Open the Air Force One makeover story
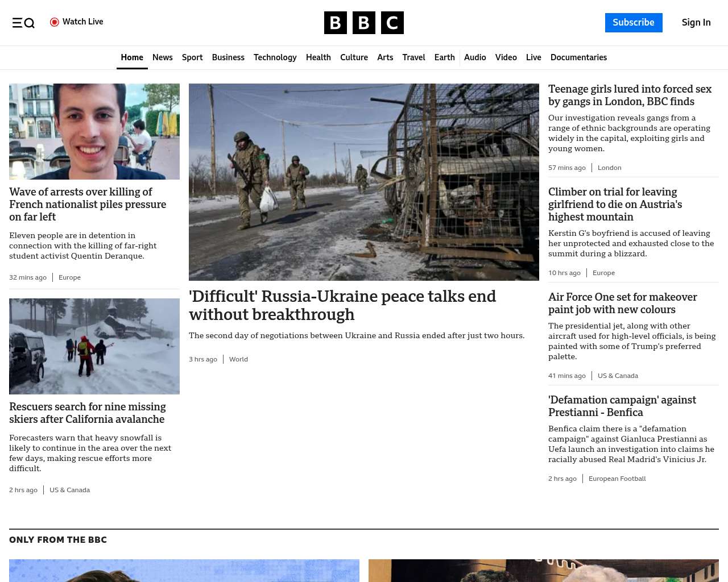 [x=622, y=304]
